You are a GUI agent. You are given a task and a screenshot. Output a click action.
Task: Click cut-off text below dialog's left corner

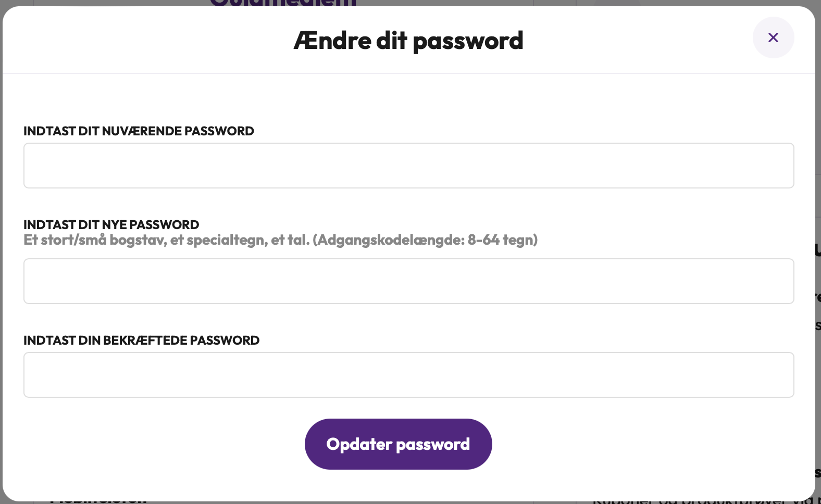point(98,501)
